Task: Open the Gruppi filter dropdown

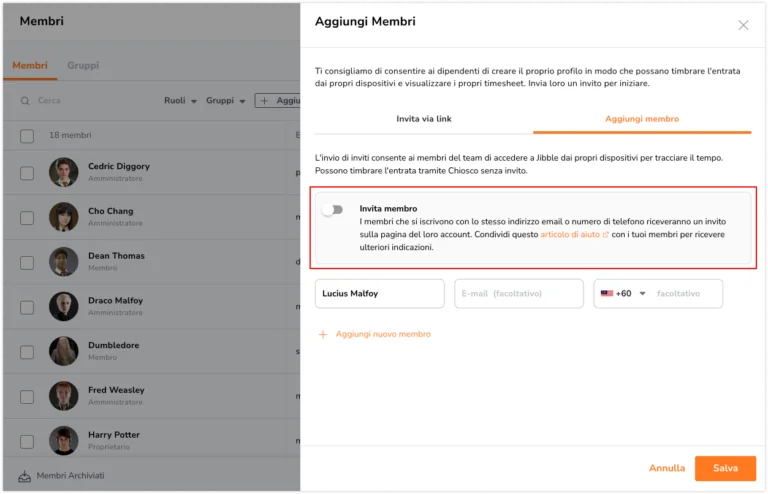Action: click(x=225, y=100)
